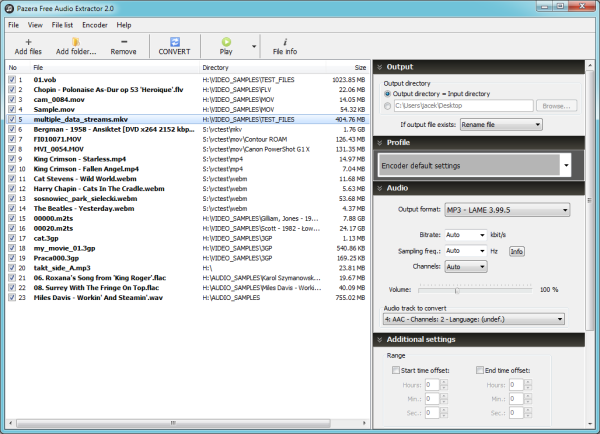Select 'Harry Chapin - Cats In The Cradle.webm' row
The width and height of the screenshot is (600, 434).
point(188,189)
